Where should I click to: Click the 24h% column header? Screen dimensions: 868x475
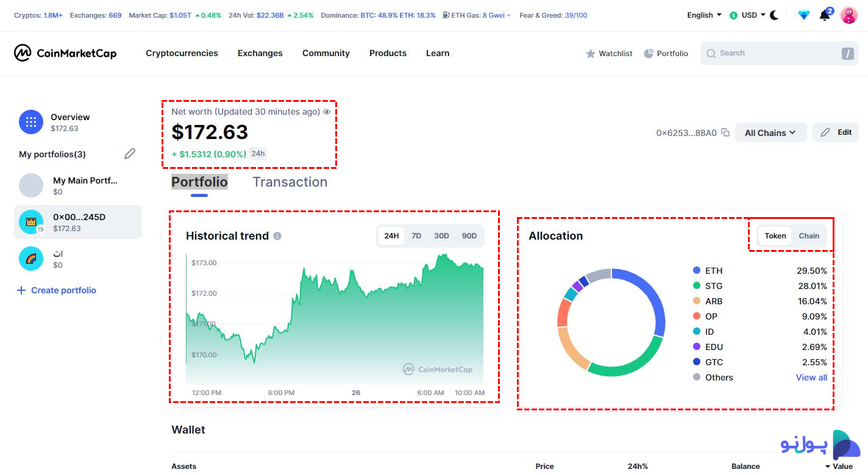(x=638, y=466)
